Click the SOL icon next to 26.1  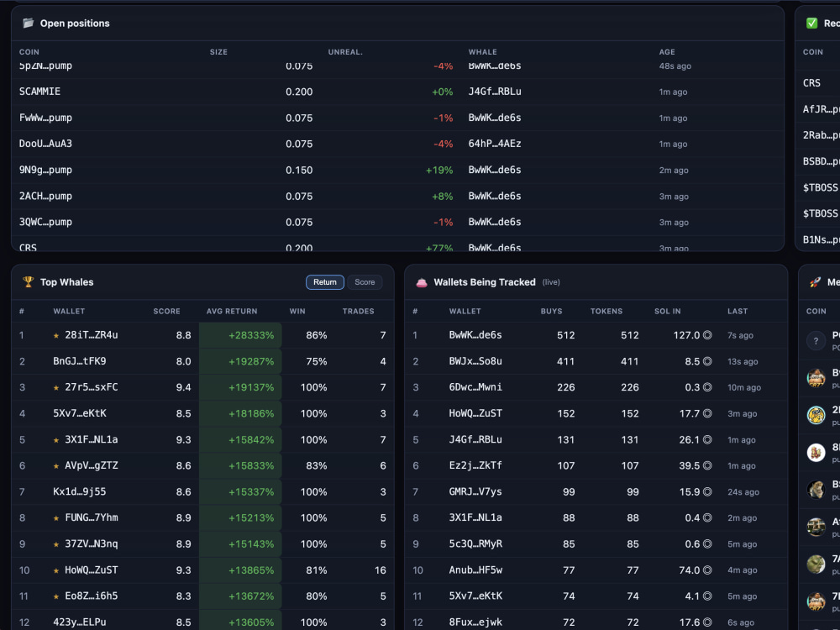pos(707,440)
